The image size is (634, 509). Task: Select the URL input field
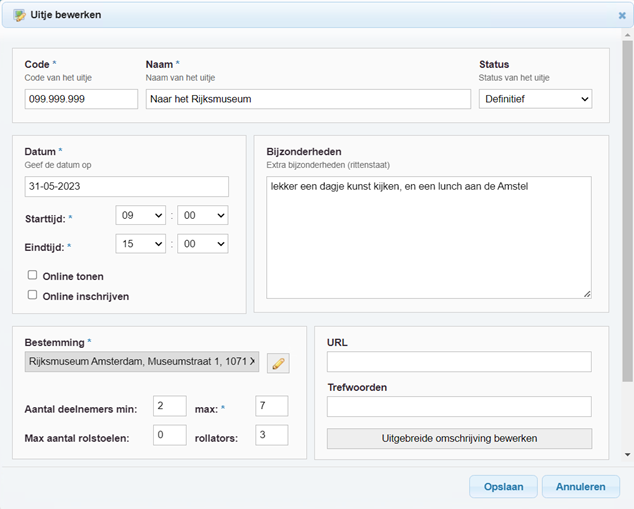tap(459, 362)
